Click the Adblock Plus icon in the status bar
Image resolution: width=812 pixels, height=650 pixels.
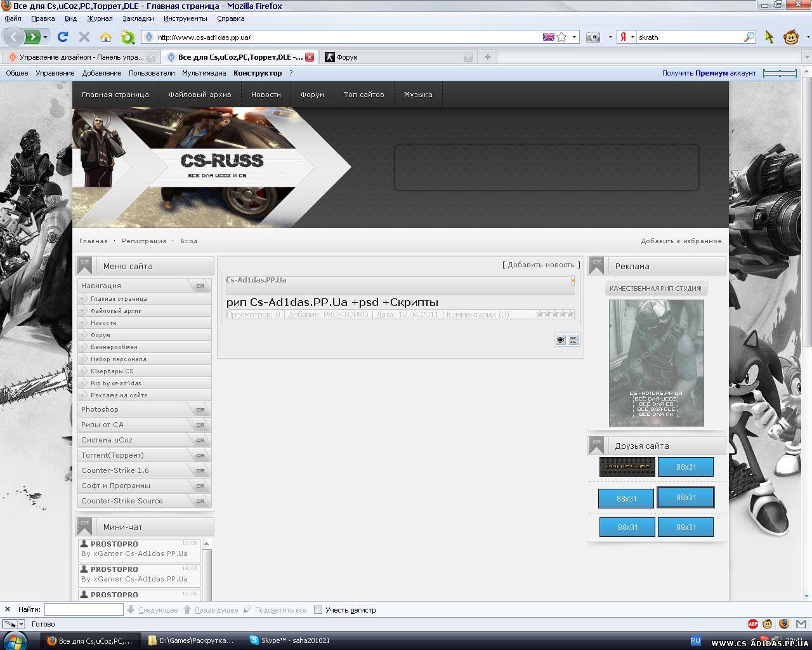[x=753, y=624]
